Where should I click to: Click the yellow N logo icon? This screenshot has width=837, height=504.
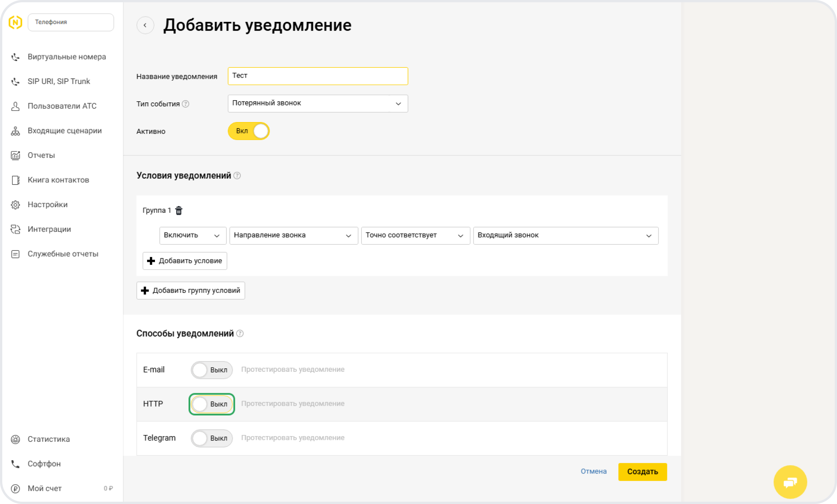(x=15, y=23)
